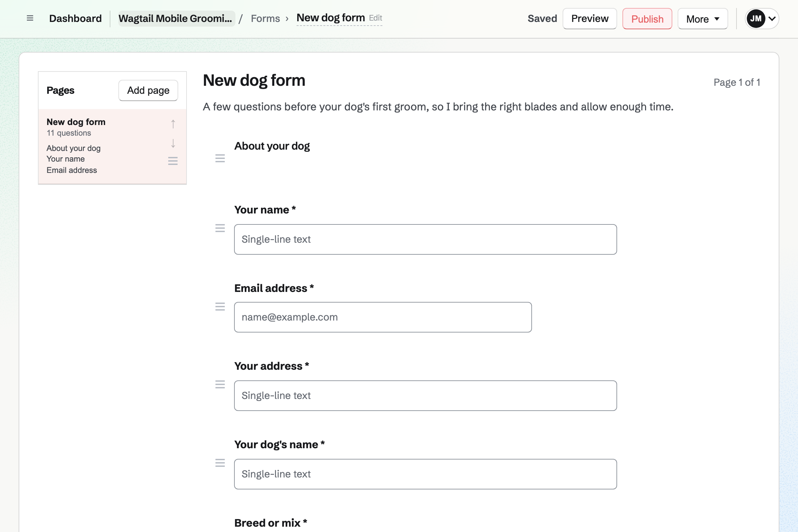Select the New dog form main heading

(254, 80)
